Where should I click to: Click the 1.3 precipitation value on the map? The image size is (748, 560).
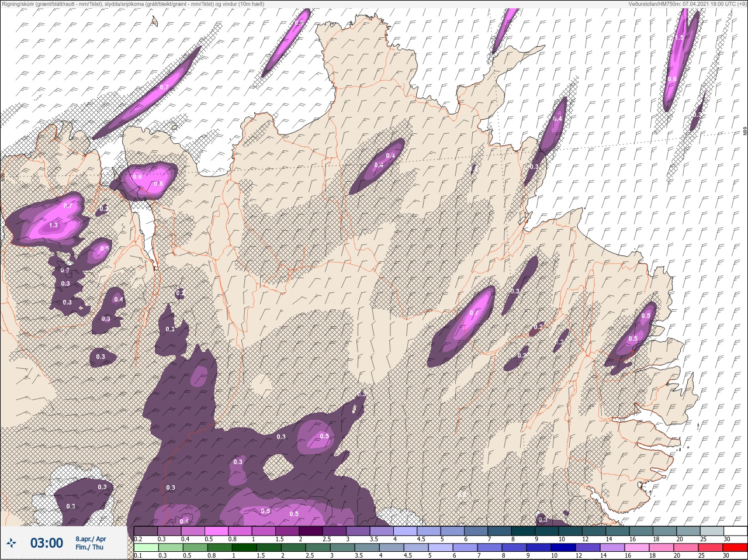click(x=54, y=226)
